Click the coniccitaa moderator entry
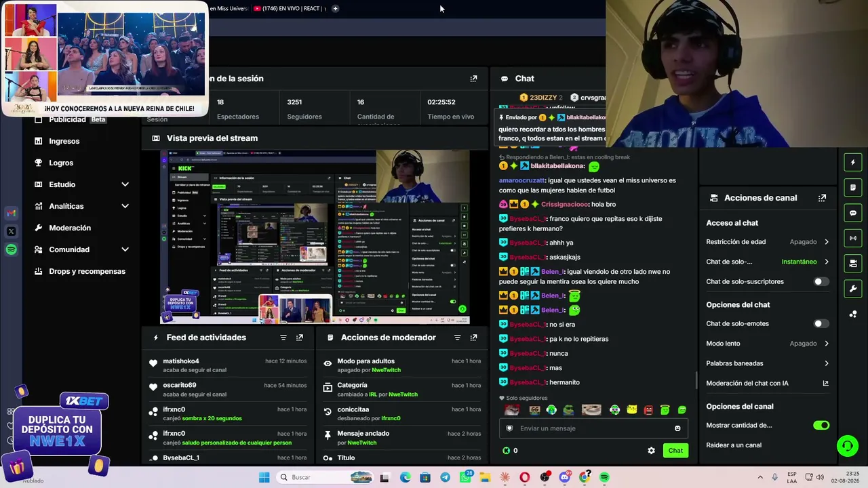 [402, 413]
